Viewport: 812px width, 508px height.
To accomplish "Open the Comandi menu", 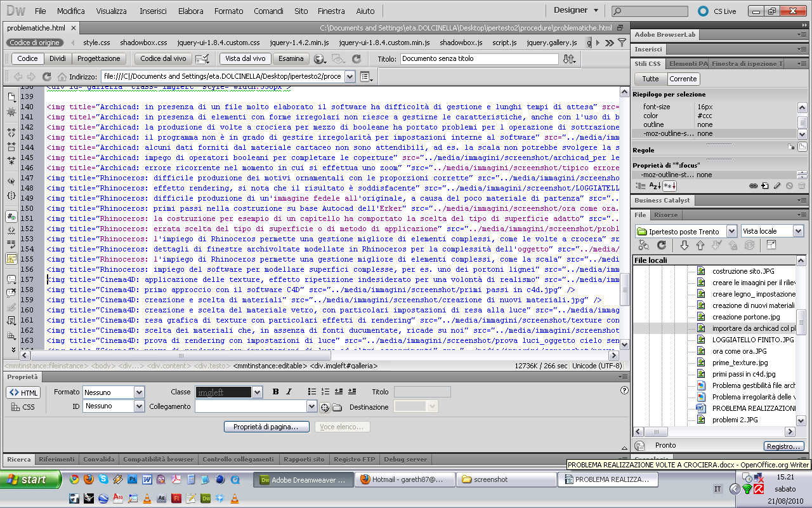I will coord(268,11).
